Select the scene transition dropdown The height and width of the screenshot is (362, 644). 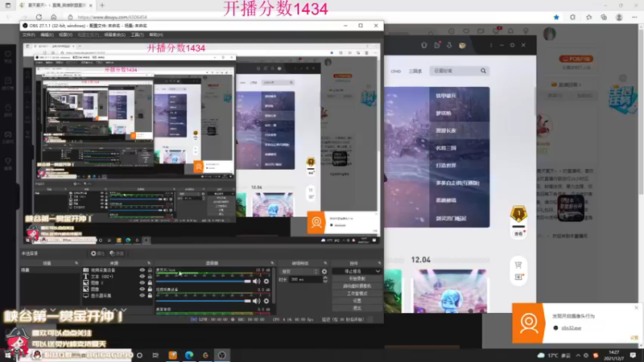pyautogui.click(x=299, y=271)
